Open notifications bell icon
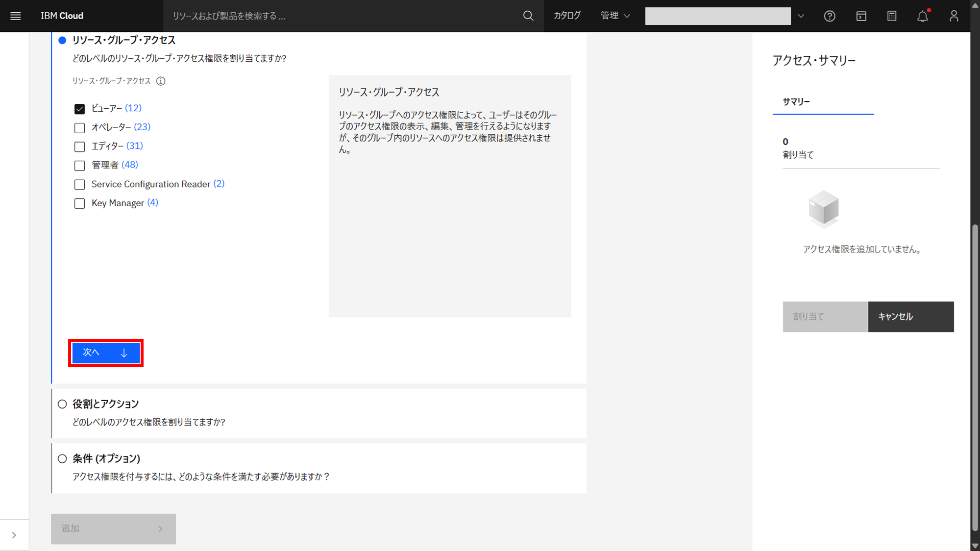 pyautogui.click(x=922, y=16)
